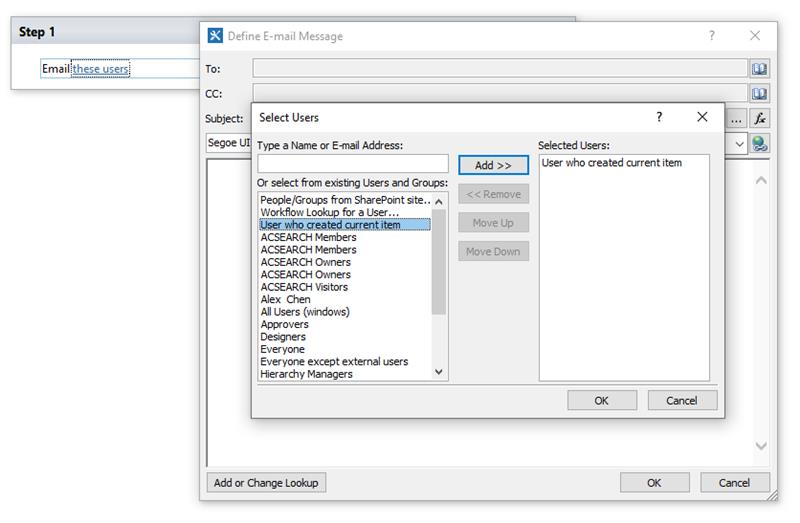
Task: Select 'Hierarchy Managers' group
Action: click(x=345, y=374)
